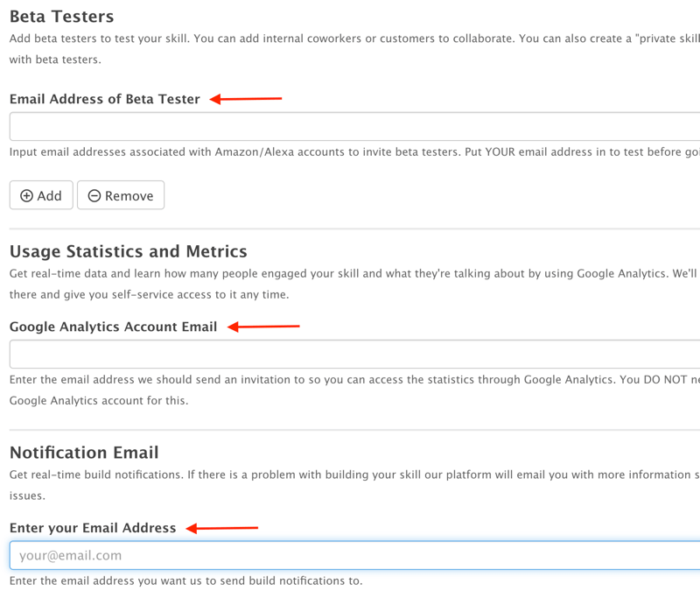Click the 'Get real-time data and learn' description

coord(354,284)
